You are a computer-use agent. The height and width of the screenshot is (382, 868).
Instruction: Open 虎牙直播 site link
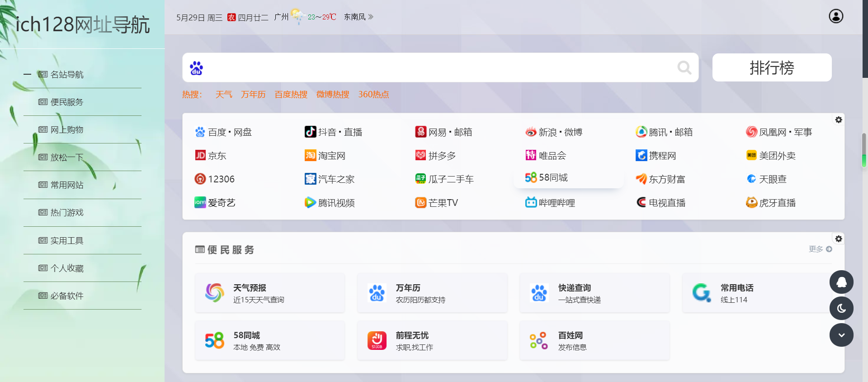click(771, 203)
